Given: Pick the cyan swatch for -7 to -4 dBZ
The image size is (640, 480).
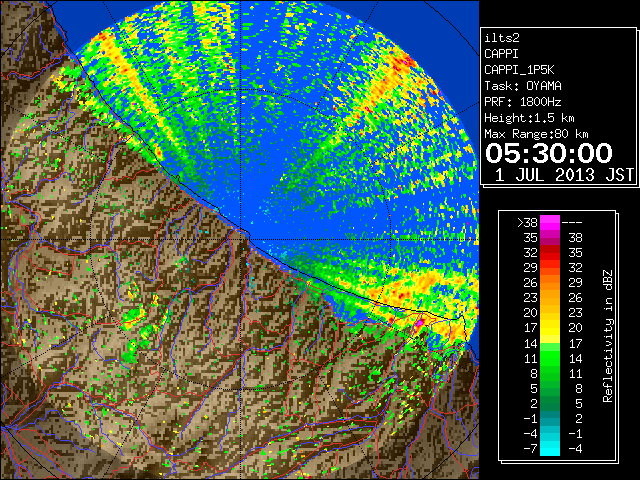Looking at the screenshot, I should (x=550, y=448).
